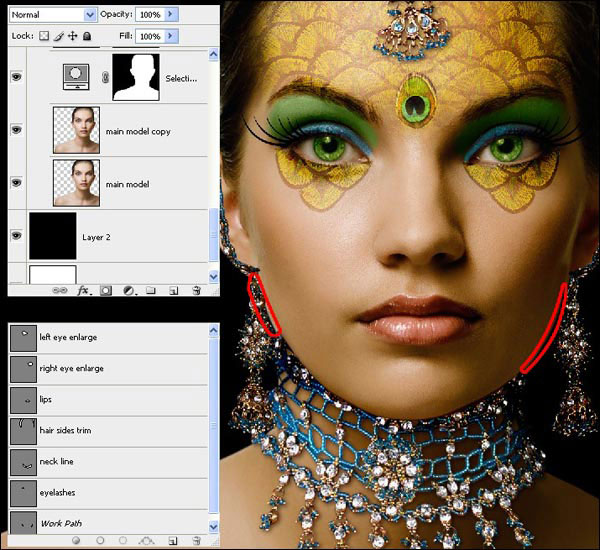
Task: Click adjustment layer icon of Selecti... layer
Action: coord(76,77)
